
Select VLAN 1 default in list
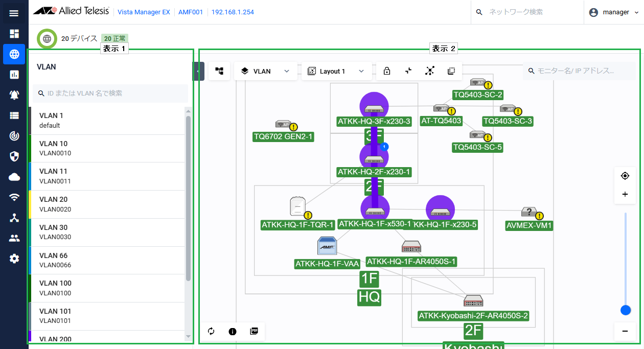coord(107,121)
